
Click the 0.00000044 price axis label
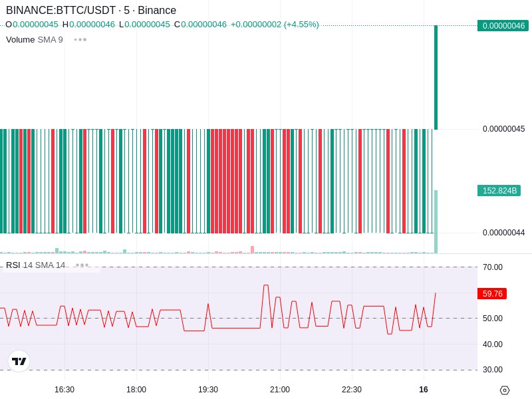(x=503, y=233)
